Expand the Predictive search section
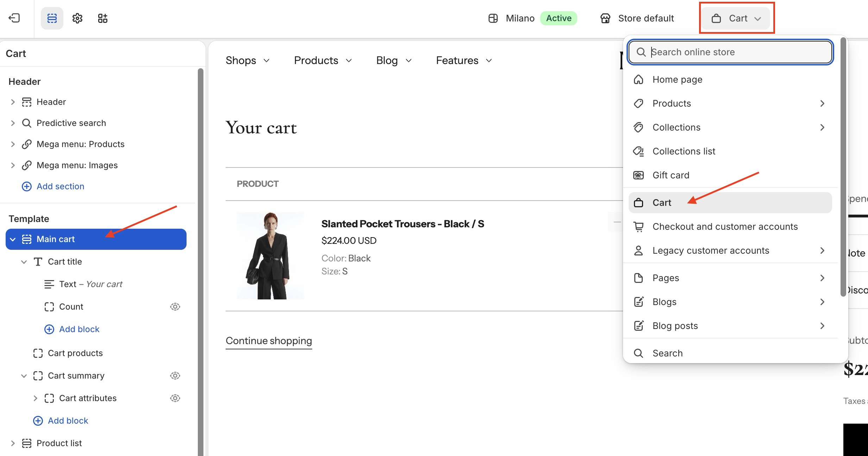Screen dimensions: 868x456 [13, 123]
